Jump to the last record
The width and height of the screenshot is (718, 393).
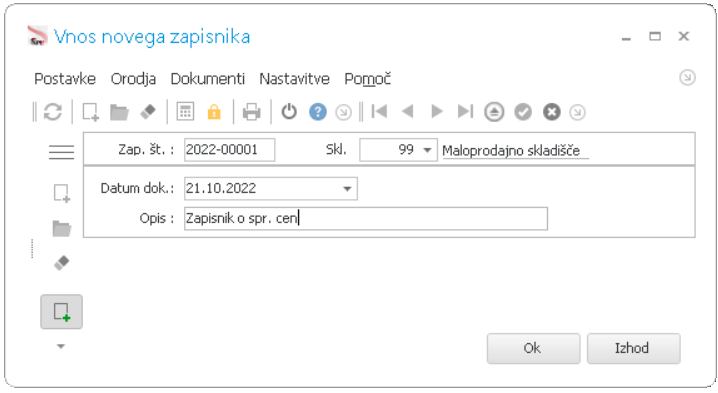click(x=465, y=111)
